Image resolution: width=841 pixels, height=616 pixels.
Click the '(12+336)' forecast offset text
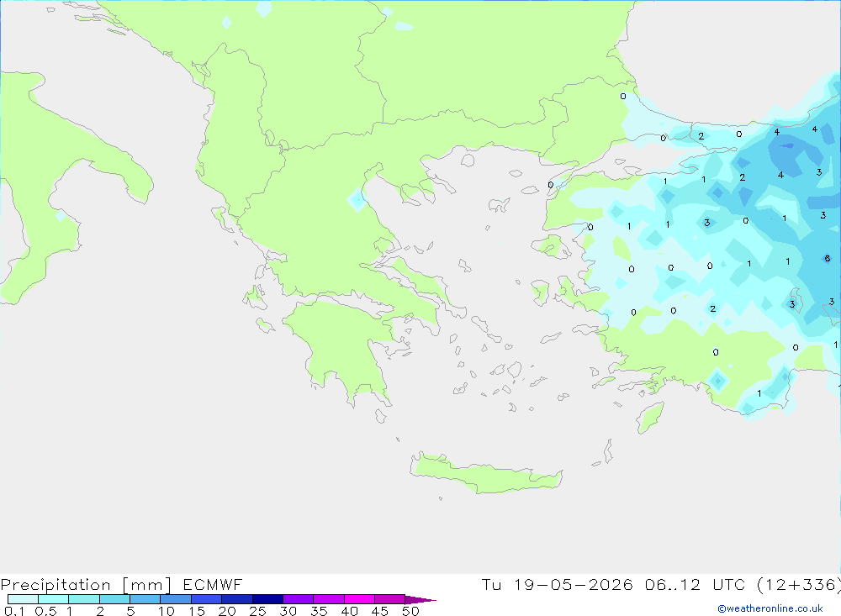tap(798, 584)
